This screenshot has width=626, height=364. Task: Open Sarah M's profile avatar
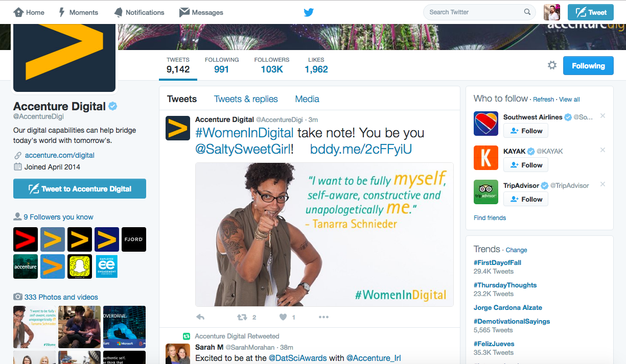178,354
